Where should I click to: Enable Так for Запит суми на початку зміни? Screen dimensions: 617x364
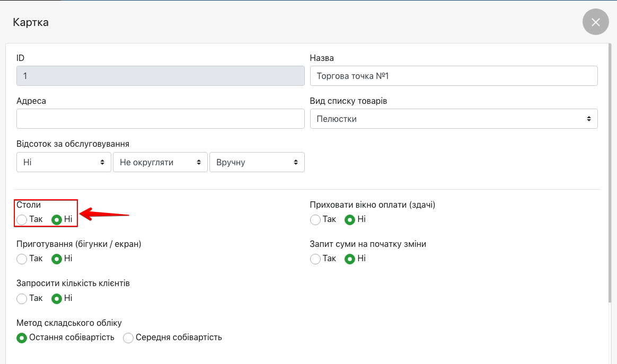point(315,259)
